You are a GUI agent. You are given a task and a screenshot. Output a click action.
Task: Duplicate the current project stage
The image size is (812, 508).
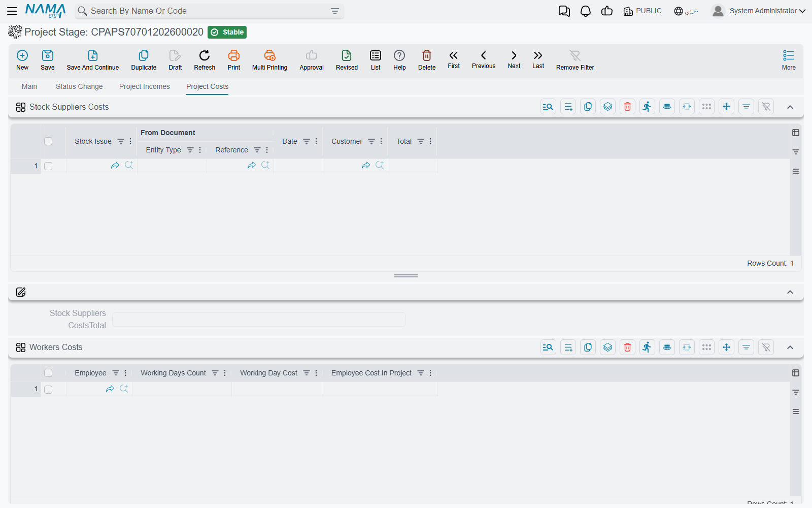(144, 60)
